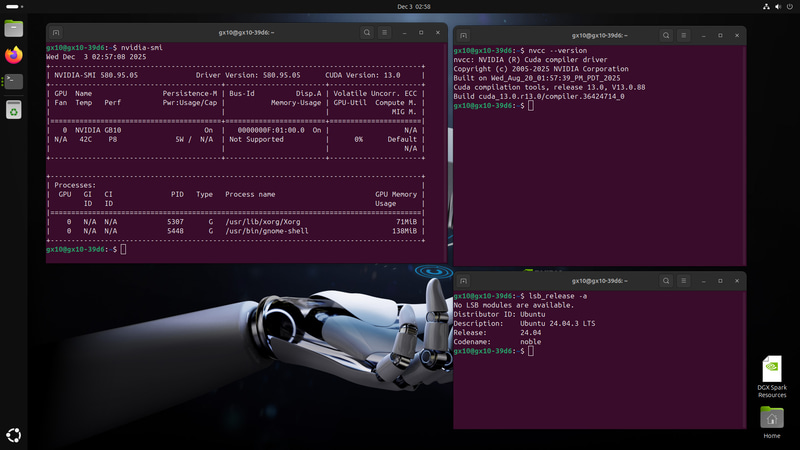
Task: Click the '42C' temperature value
Action: point(86,139)
